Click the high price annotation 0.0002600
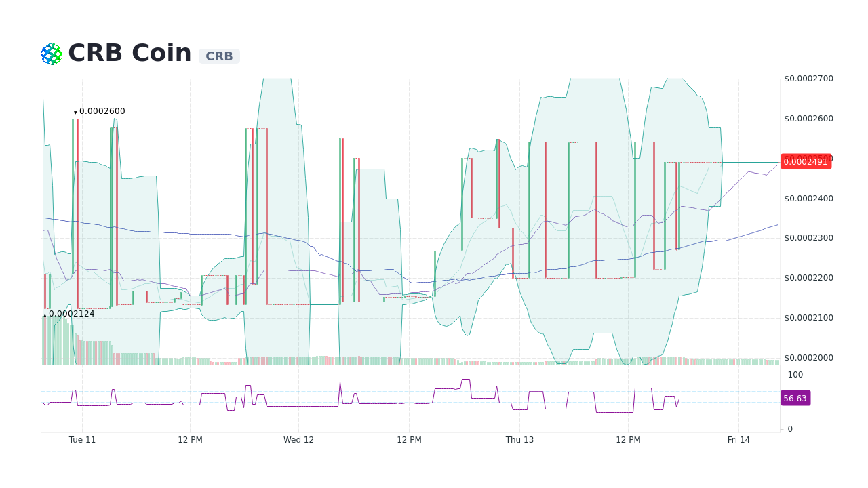The image size is (868, 488). pyautogui.click(x=100, y=110)
